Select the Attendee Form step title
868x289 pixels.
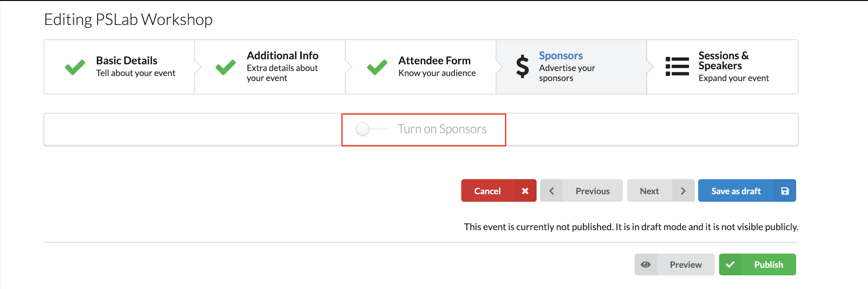coord(434,61)
